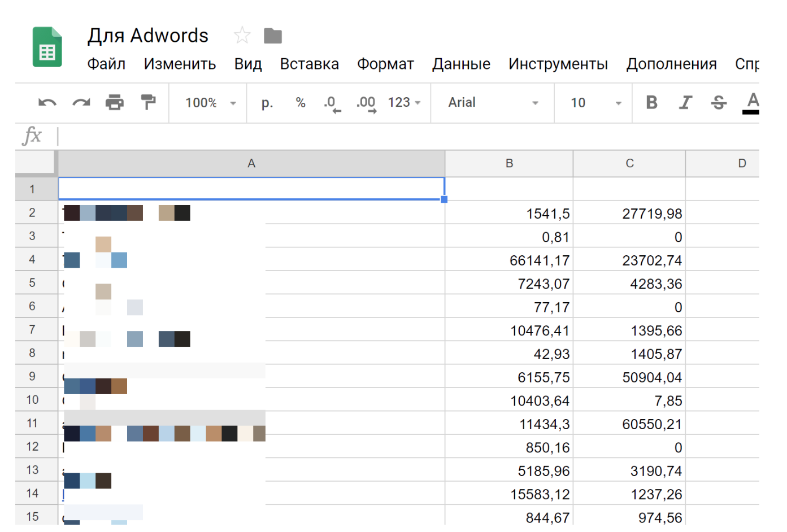Format as currency р.
Viewport: 787px width, 532px height.
point(267,103)
